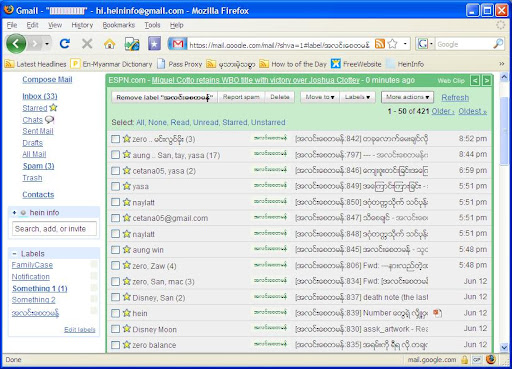Open the Bookmarks menu
The image size is (512, 369).
pos(119,25)
